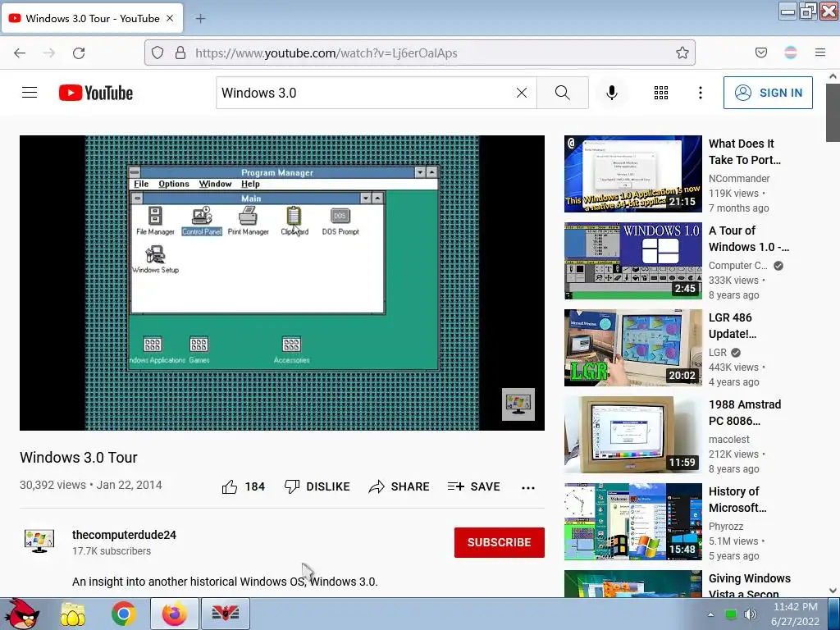Open thecomputerdude24 channel name link
This screenshot has width=840, height=630.
tap(125, 535)
